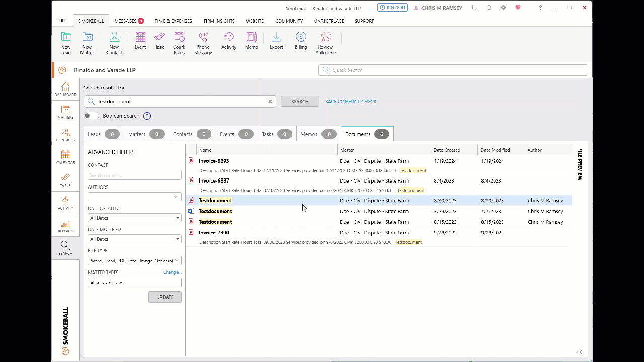
Task: Click the heart icon in title bar
Action: point(518,8)
